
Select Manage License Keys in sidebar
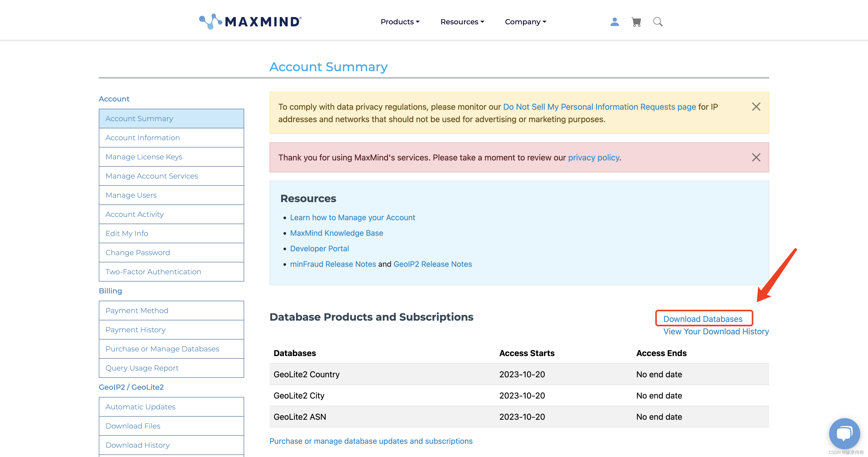click(144, 157)
